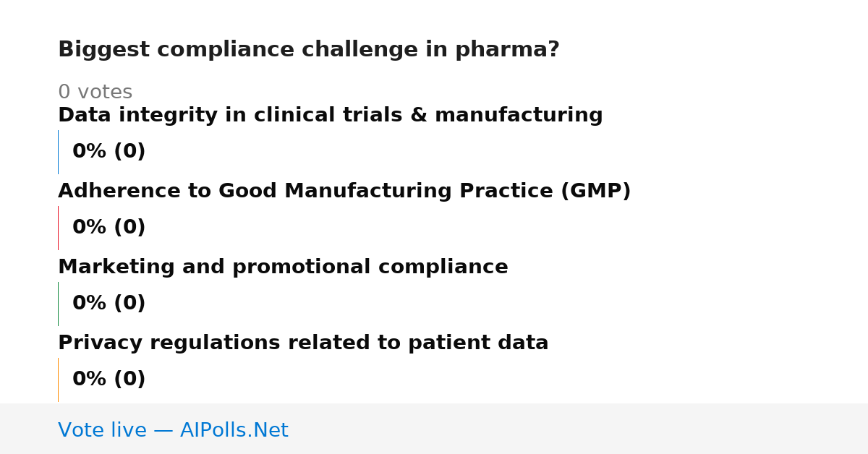868x454 pixels.
Task: Click the blue bar for Data integrity
Action: click(58, 152)
